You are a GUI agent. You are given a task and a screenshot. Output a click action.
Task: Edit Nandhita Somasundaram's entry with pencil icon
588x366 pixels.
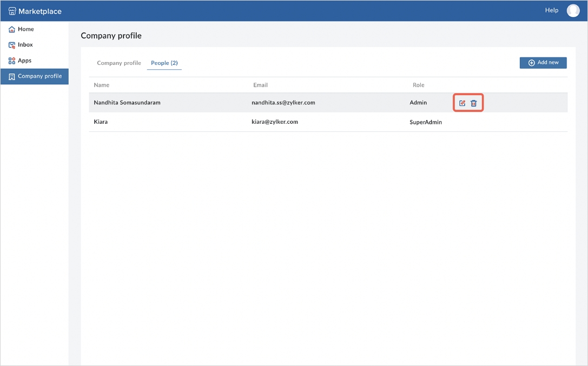[463, 103]
